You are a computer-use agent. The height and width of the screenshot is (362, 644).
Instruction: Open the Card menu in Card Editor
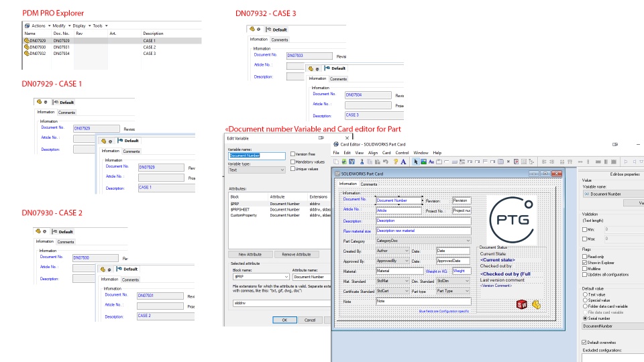(x=386, y=153)
